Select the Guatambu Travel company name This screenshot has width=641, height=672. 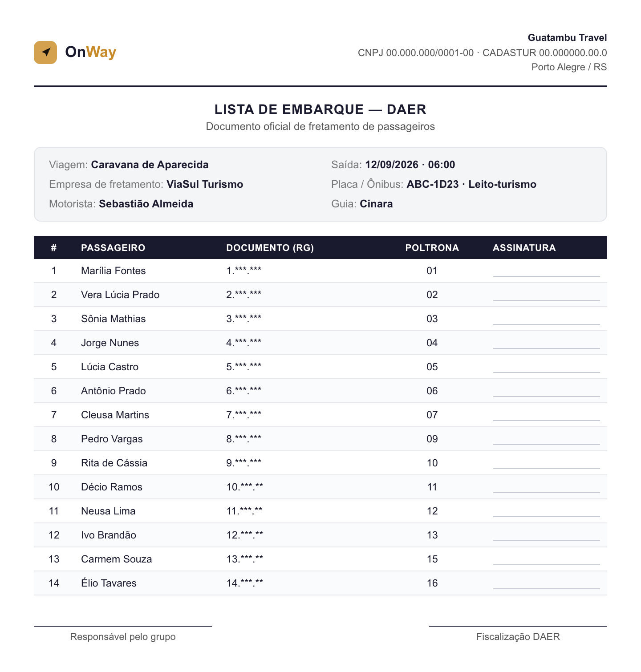(x=567, y=38)
